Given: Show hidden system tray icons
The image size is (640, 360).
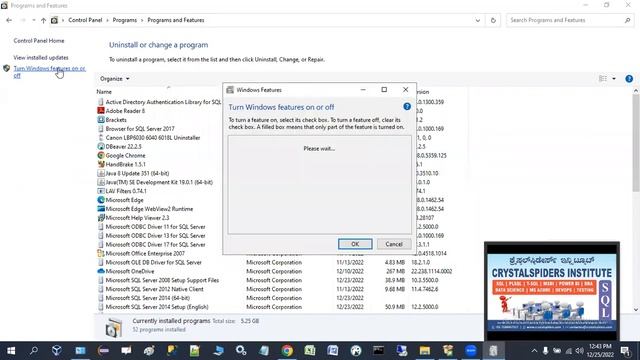Looking at the screenshot, I should coord(534,351).
